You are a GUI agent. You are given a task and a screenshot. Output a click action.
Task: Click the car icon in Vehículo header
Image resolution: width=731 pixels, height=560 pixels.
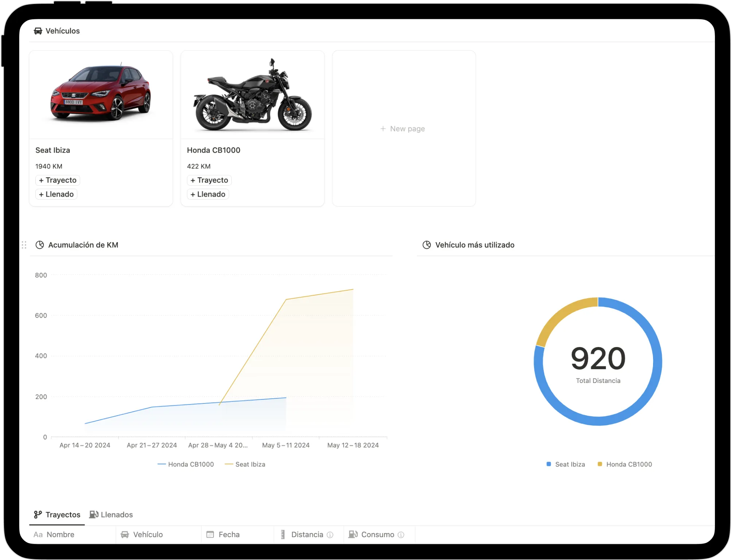coord(125,535)
